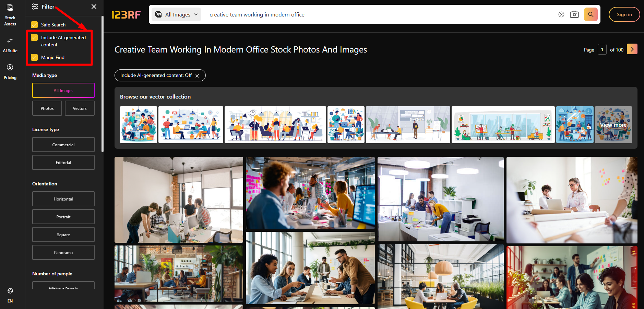
Task: Click the orange search magnifier button
Action: point(591,14)
